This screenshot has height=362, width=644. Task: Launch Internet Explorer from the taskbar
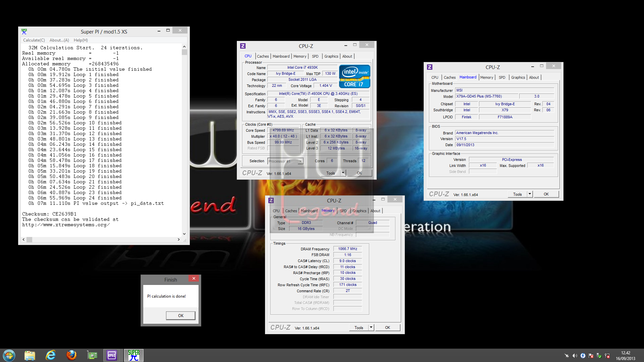51,355
